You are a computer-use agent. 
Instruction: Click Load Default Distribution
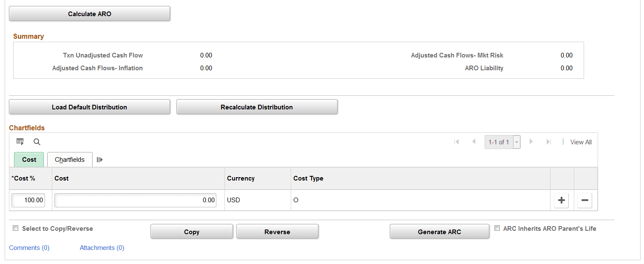pos(90,107)
